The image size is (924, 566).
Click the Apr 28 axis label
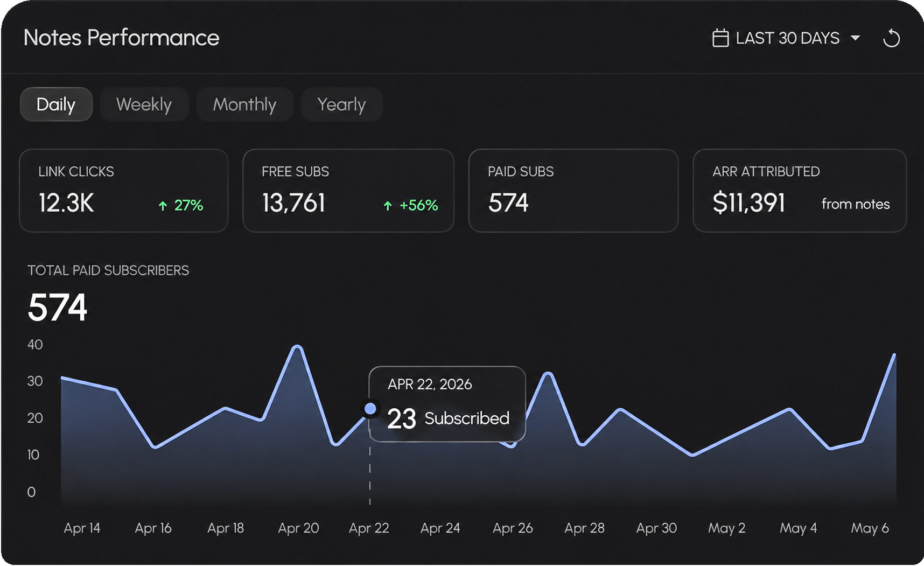pos(584,528)
